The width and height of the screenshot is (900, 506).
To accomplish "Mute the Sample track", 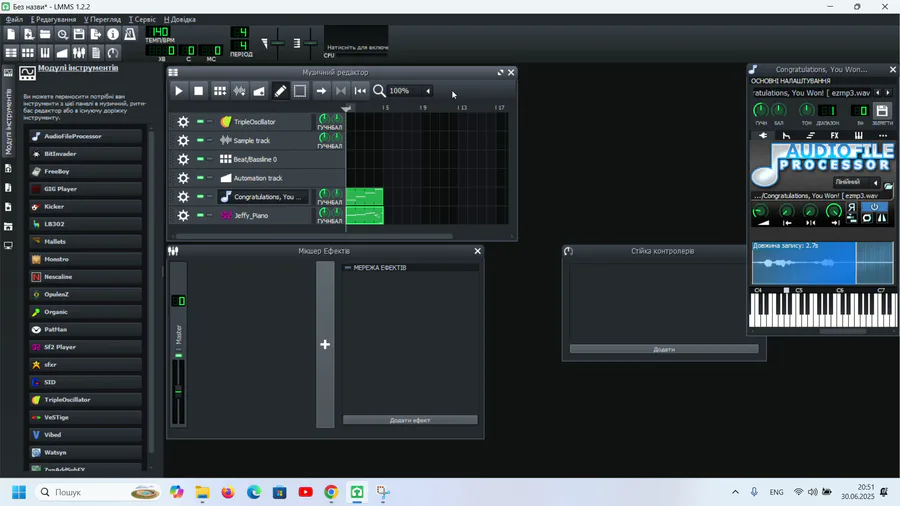I will [200, 141].
